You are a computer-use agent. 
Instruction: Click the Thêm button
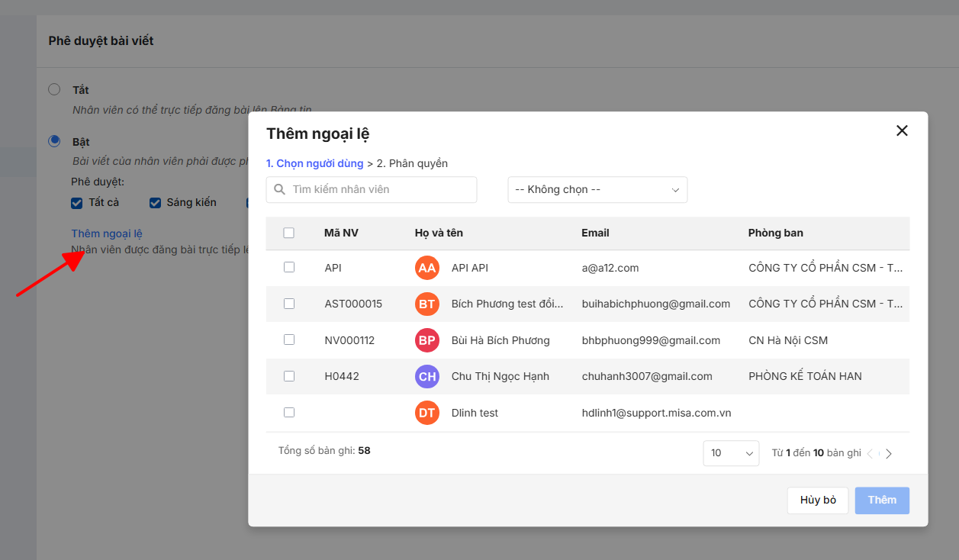click(882, 500)
